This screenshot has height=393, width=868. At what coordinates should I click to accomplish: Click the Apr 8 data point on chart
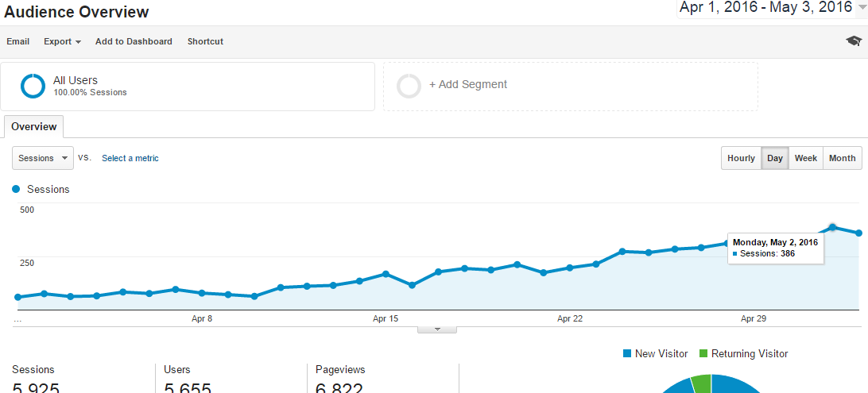click(202, 293)
